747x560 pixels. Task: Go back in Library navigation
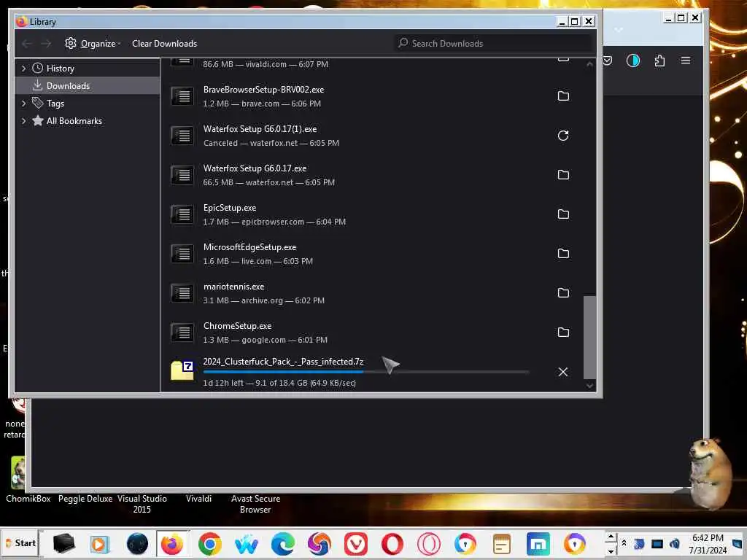coord(27,43)
